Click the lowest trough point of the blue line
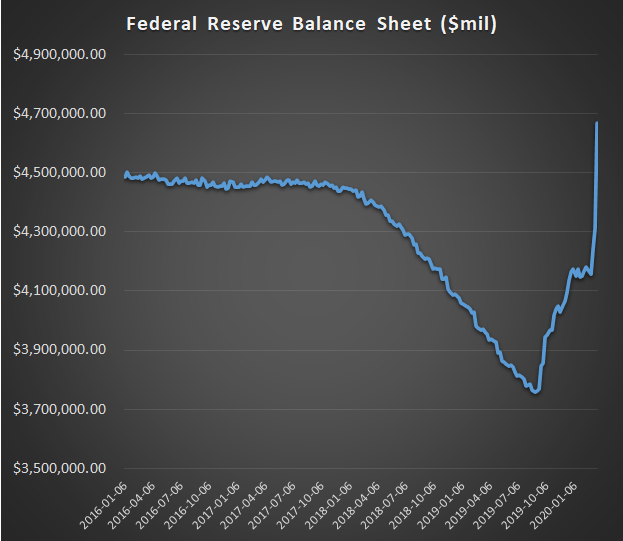This screenshot has width=623, height=541. coord(536,392)
